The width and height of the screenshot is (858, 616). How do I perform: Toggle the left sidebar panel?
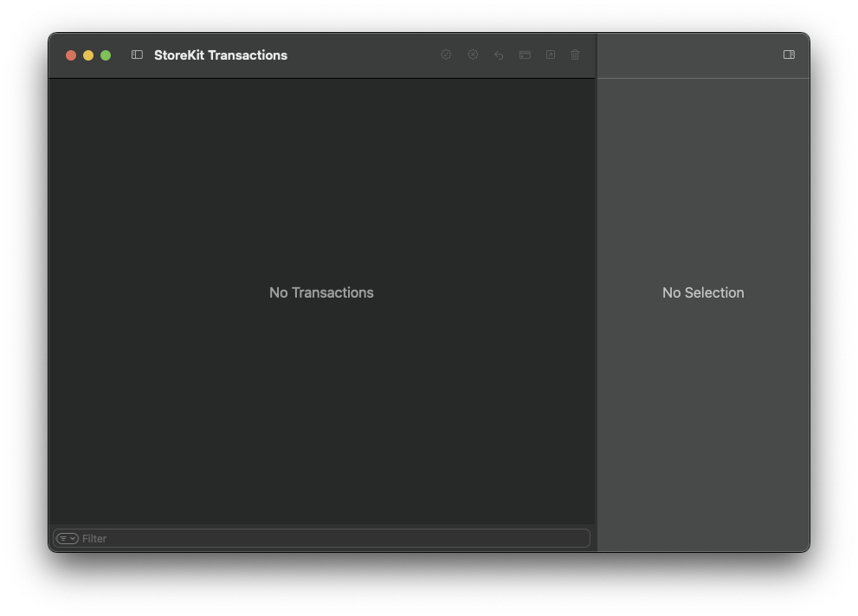(137, 55)
